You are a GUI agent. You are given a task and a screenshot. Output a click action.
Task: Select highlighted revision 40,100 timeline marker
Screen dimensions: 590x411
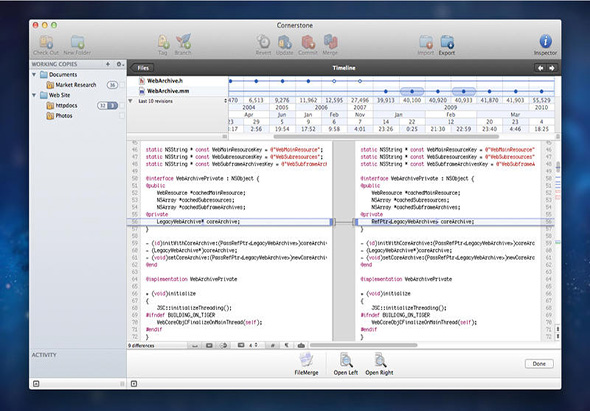coord(412,91)
